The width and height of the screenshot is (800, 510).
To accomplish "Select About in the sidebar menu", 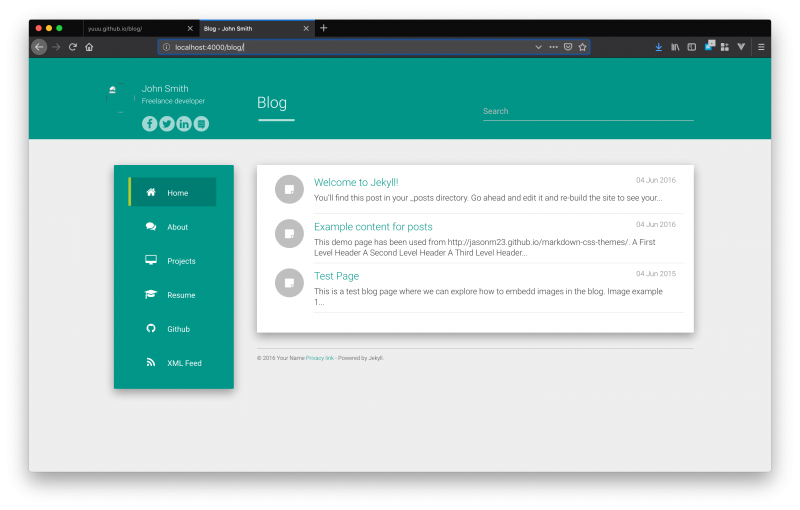I will coord(177,227).
